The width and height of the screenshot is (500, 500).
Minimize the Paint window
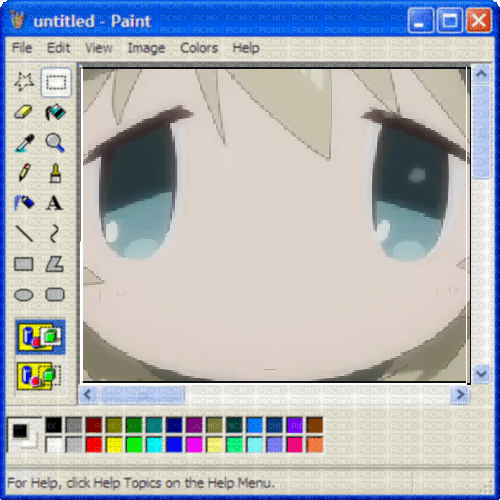(421, 20)
